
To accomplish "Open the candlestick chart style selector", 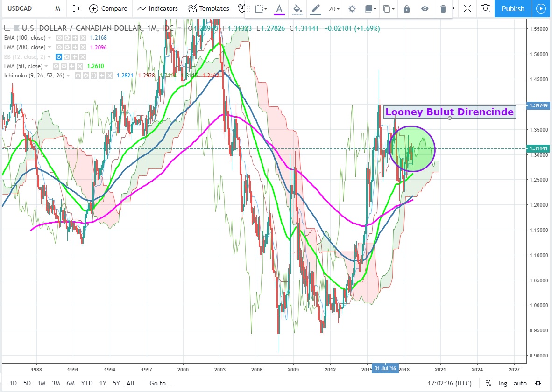I will click(x=76, y=8).
